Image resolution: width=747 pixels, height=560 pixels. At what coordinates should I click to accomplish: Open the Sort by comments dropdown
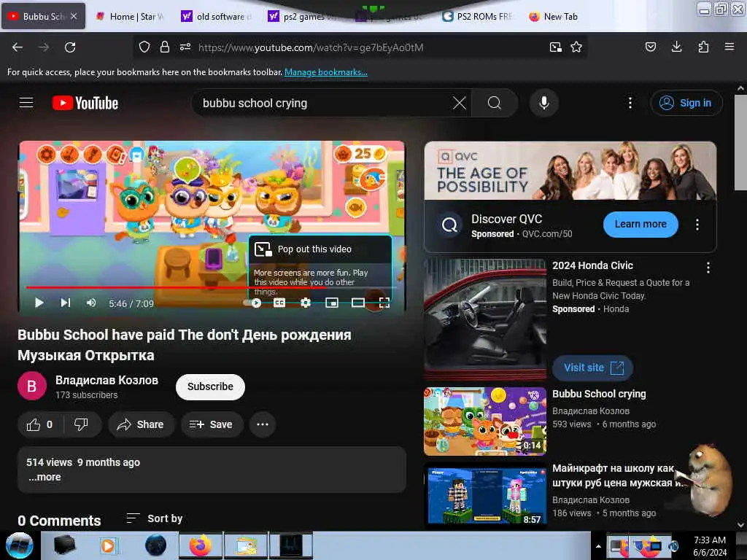pos(155,518)
